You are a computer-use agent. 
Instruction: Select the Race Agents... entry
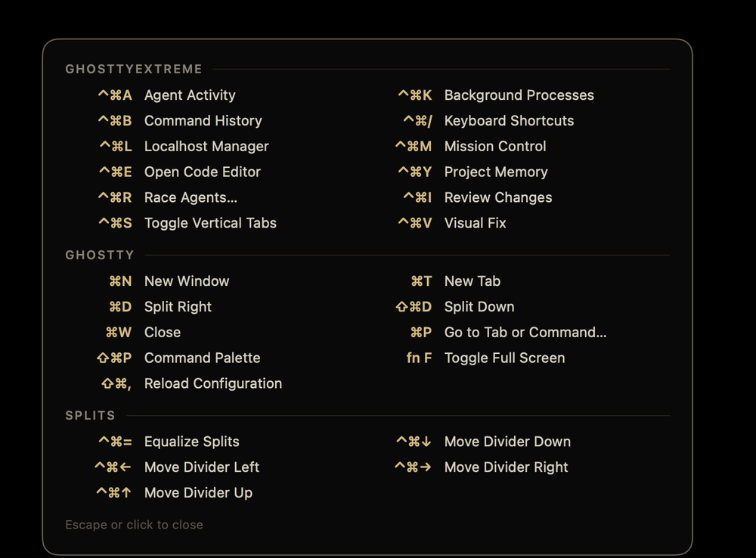coord(167,197)
